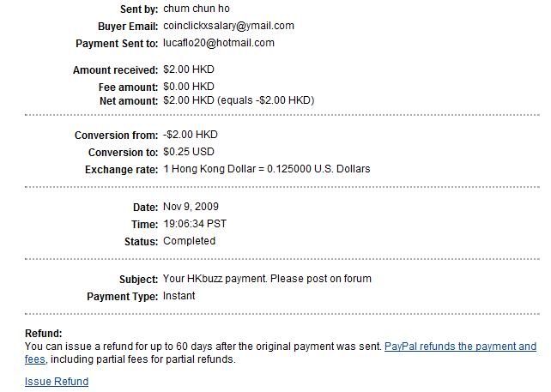Click the Conversion from -$2.00 HKD value
Screen dimensions: 551x392
coord(191,135)
